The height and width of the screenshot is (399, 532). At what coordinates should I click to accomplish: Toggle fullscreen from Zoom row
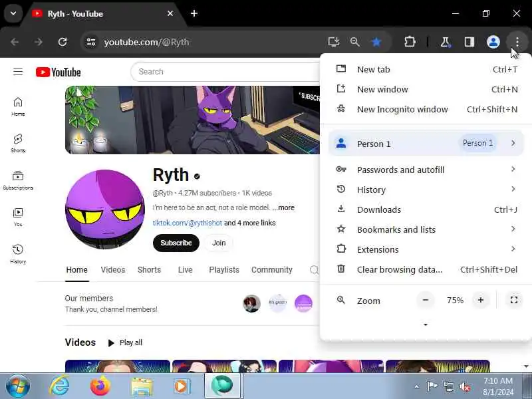(x=513, y=300)
